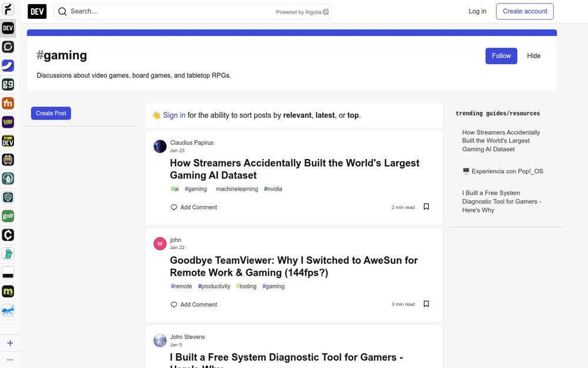Click John Stevens avatar image
Image resolution: width=588 pixels, height=368 pixels.
tap(160, 340)
